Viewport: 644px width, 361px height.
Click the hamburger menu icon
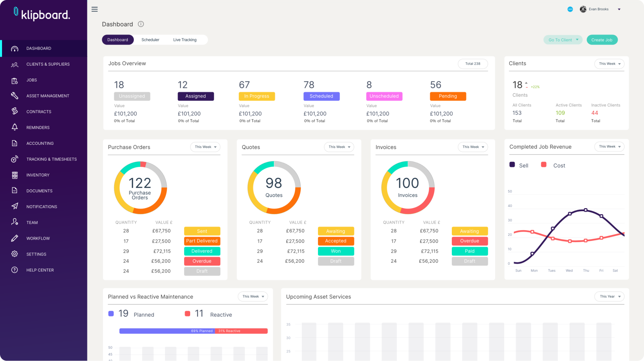coord(95,9)
